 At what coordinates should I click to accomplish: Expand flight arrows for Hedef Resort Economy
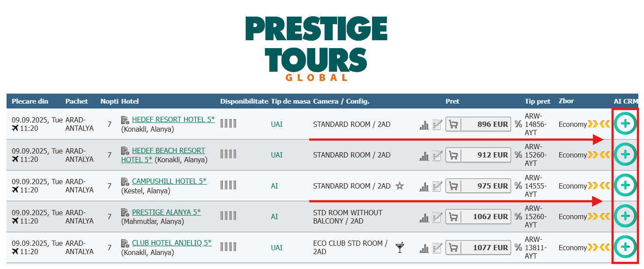tap(599, 124)
